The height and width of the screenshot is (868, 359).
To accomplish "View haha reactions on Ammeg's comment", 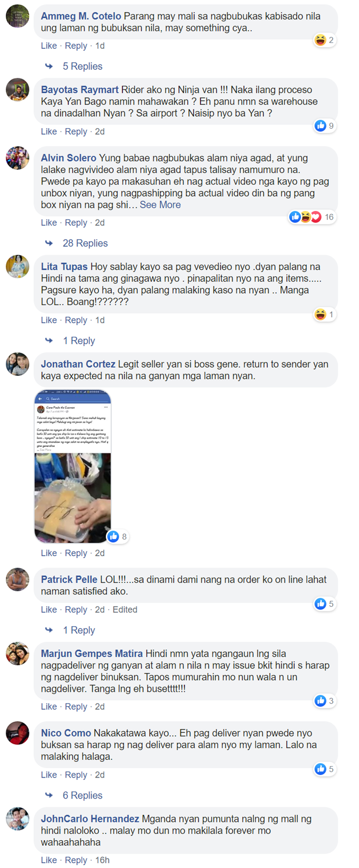I will tap(325, 40).
